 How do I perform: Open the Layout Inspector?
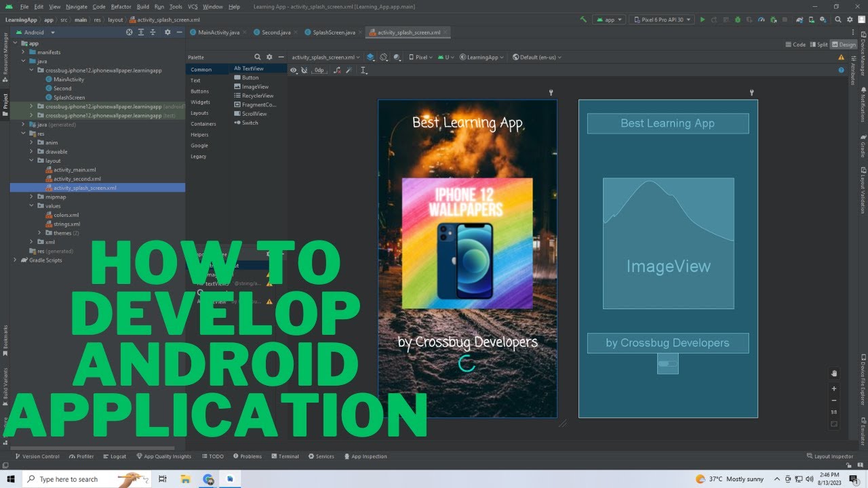(x=830, y=456)
